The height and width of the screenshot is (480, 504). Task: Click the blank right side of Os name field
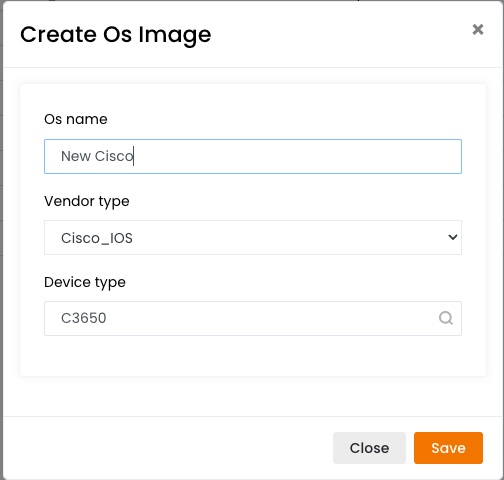pos(300,156)
